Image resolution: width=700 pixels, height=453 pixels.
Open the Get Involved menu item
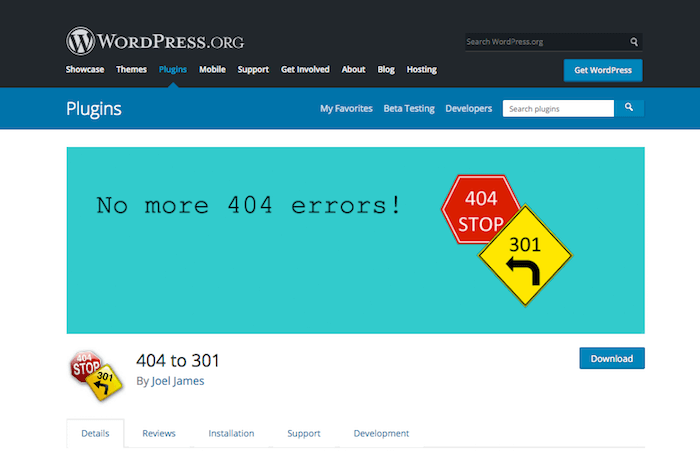tap(305, 69)
